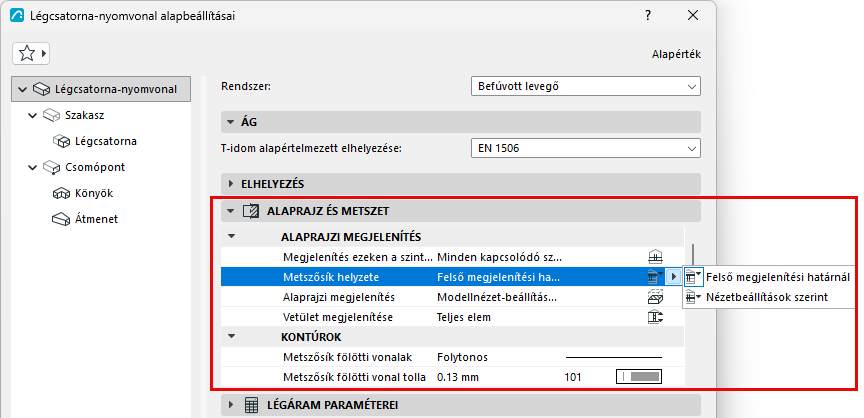Collapse the Szakasz tree node
The width and height of the screenshot is (864, 418).
click(33, 116)
